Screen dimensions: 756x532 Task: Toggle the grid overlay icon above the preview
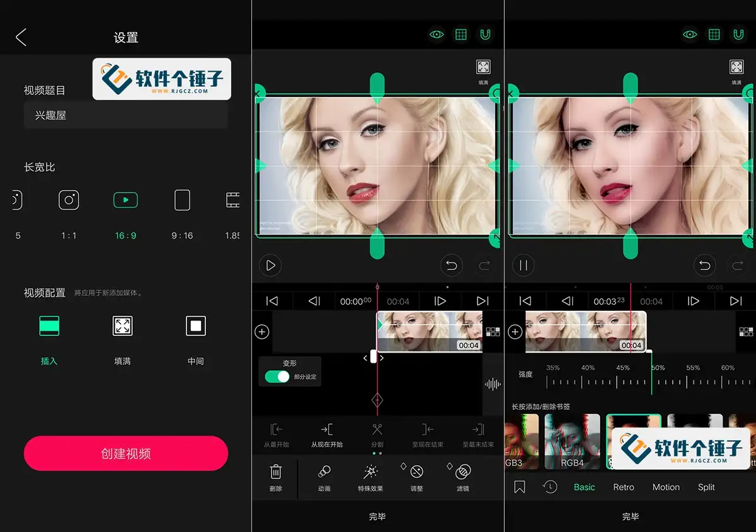(x=461, y=35)
